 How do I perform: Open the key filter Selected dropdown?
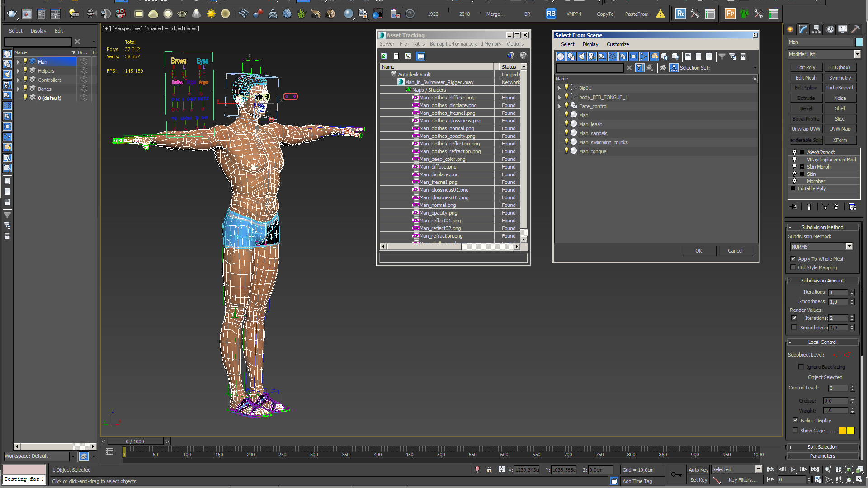pyautogui.click(x=759, y=469)
